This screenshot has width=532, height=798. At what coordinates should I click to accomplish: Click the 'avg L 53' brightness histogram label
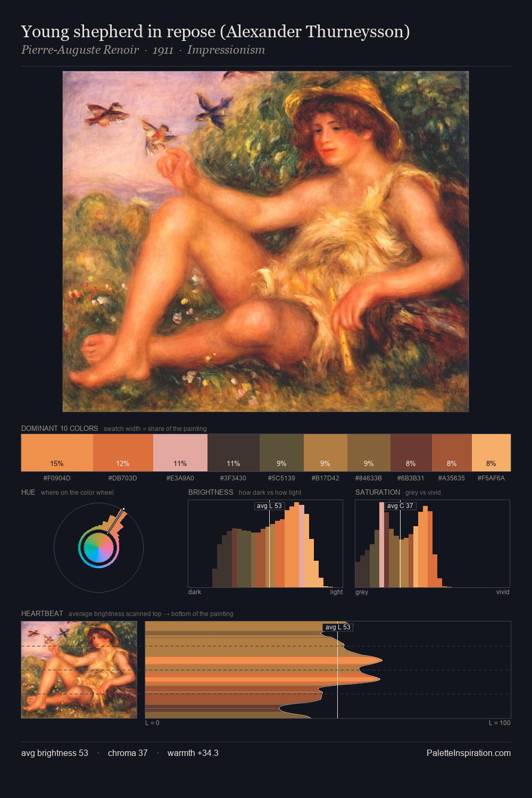(x=269, y=506)
